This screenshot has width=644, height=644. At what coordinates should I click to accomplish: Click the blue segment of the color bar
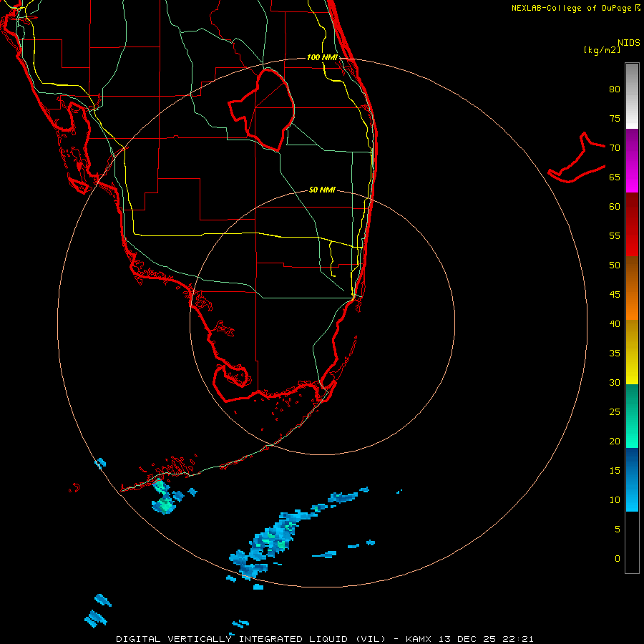click(632, 479)
